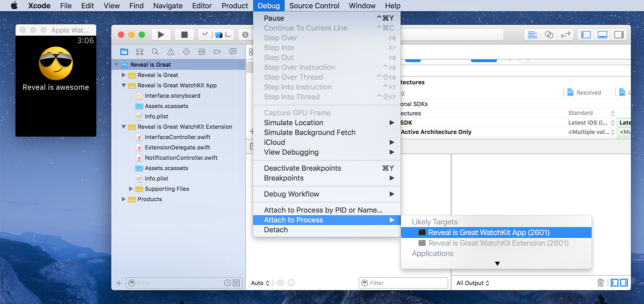Open the Project navigator folder icon
644x304 pixels.
click(124, 52)
